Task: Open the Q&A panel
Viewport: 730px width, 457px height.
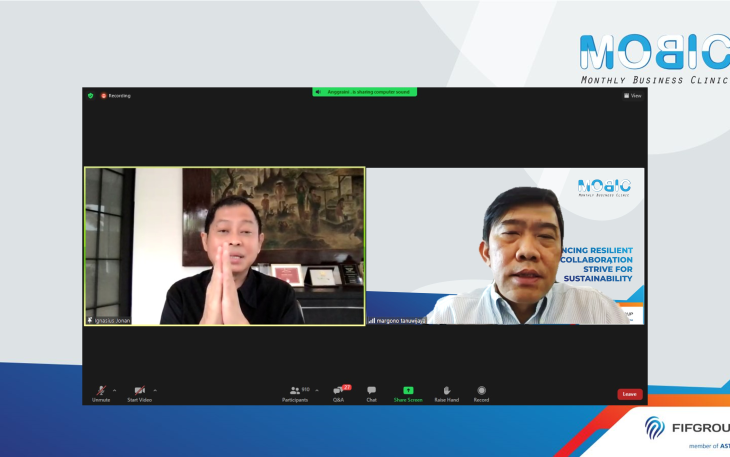Action: tap(339, 394)
